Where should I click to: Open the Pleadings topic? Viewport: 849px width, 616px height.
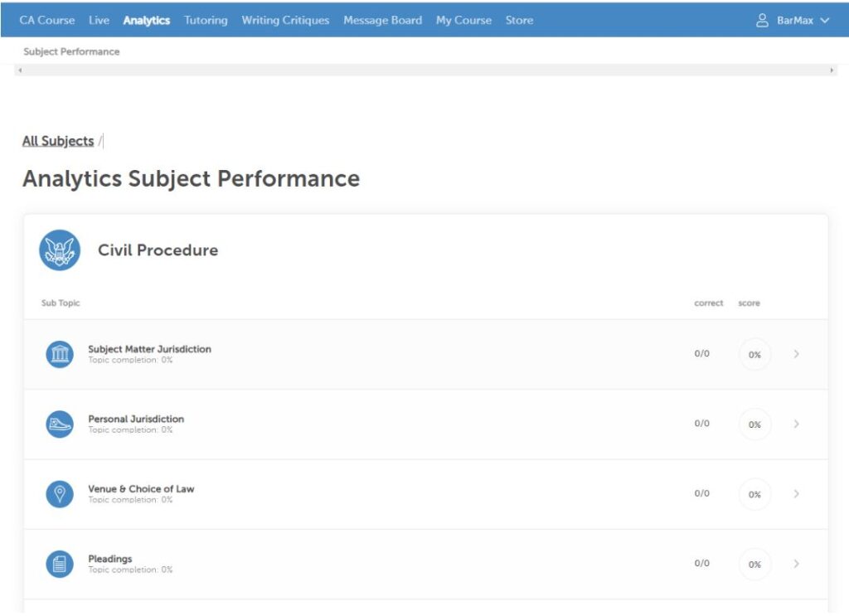point(110,559)
